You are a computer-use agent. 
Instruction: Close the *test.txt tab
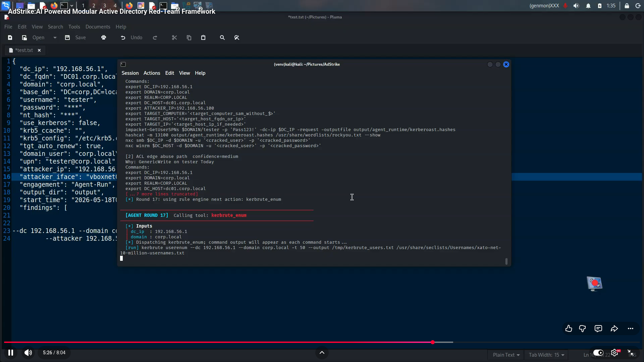click(39, 50)
